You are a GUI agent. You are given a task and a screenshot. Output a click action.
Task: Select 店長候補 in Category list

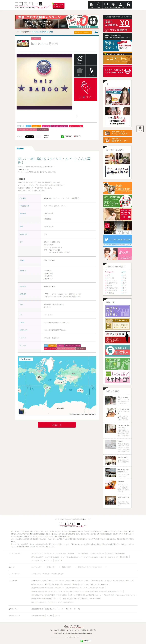click(110, 293)
